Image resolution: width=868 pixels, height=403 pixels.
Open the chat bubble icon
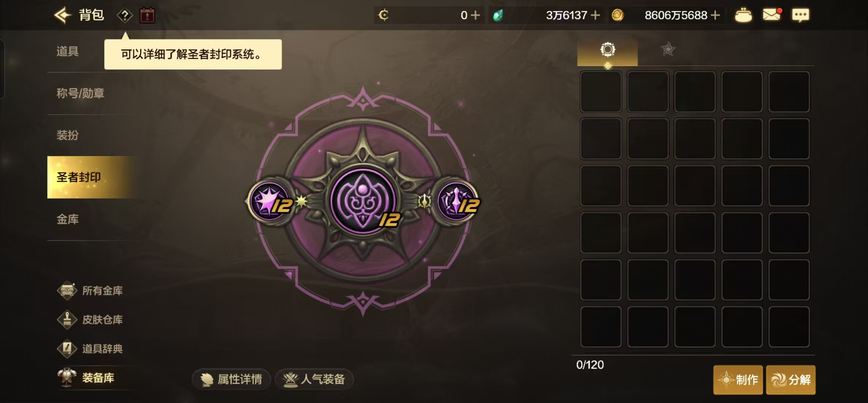[800, 15]
